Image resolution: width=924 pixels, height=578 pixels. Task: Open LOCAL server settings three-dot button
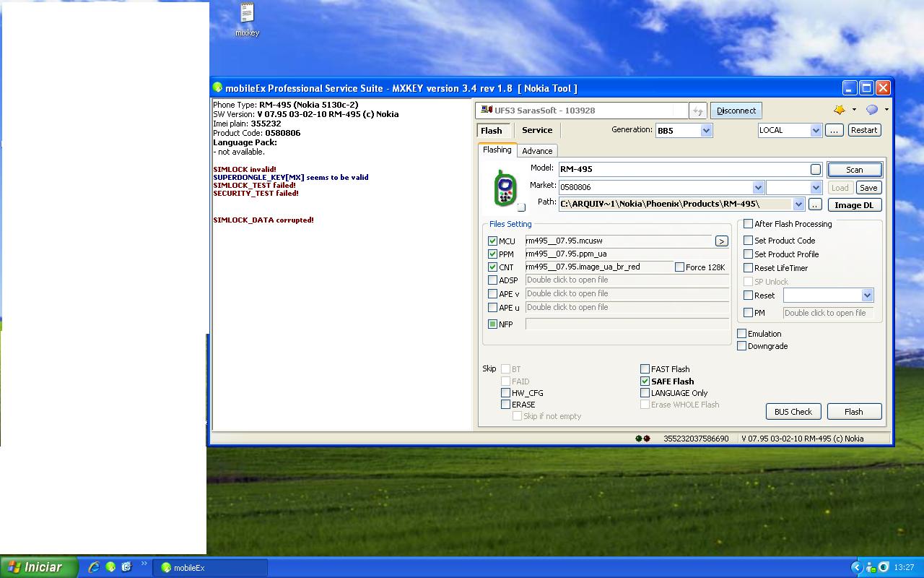point(834,130)
